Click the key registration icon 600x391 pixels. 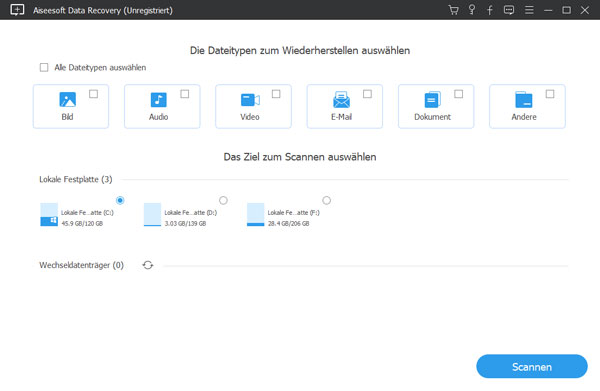(472, 10)
